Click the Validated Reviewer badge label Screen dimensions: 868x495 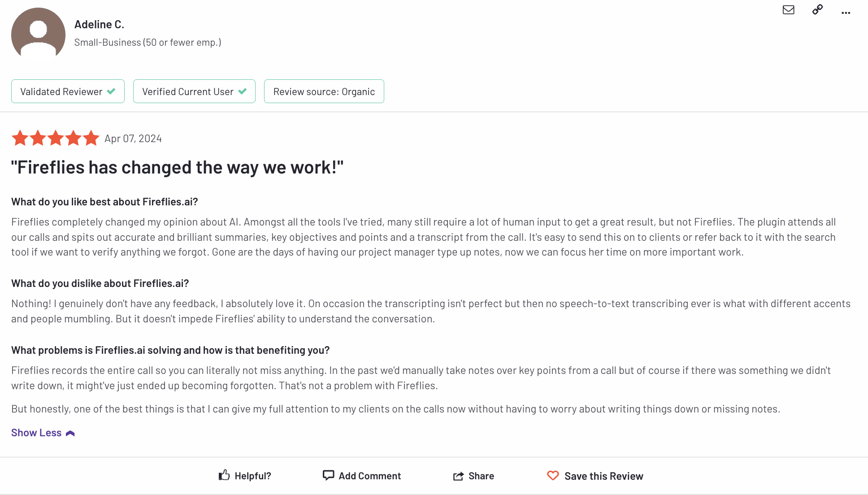click(61, 91)
